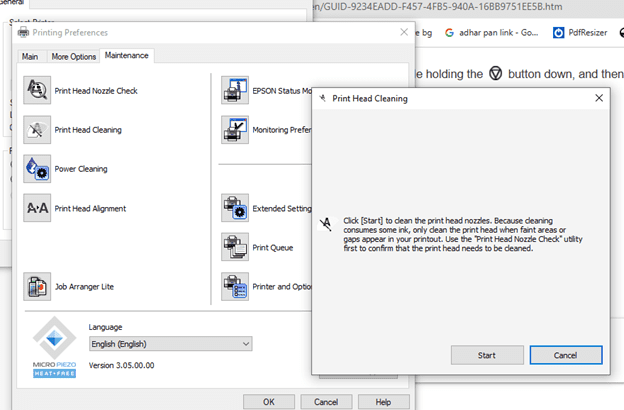This screenshot has width=624, height=410.
Task: Open the Print Head Alignment icon
Action: [x=37, y=208]
